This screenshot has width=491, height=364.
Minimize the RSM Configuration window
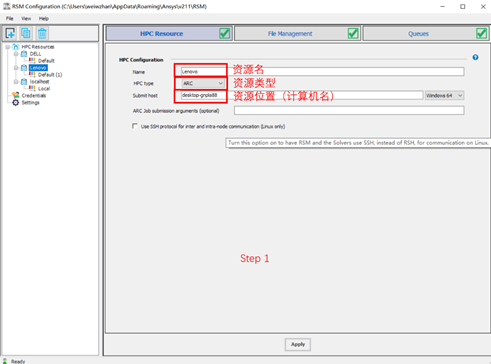443,6
